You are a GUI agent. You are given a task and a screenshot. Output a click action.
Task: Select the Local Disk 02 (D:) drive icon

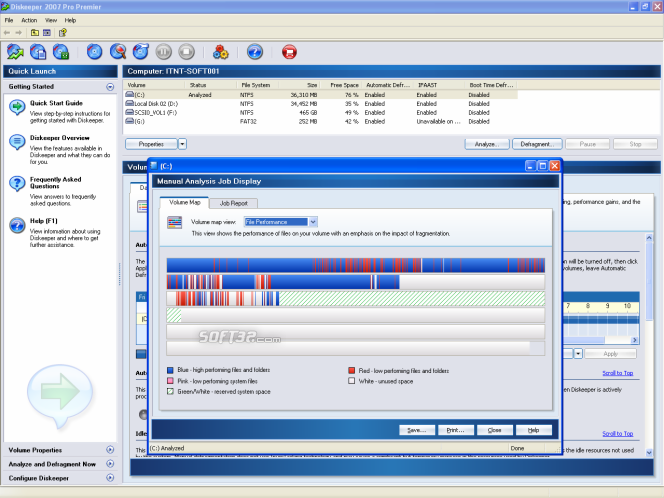130,103
